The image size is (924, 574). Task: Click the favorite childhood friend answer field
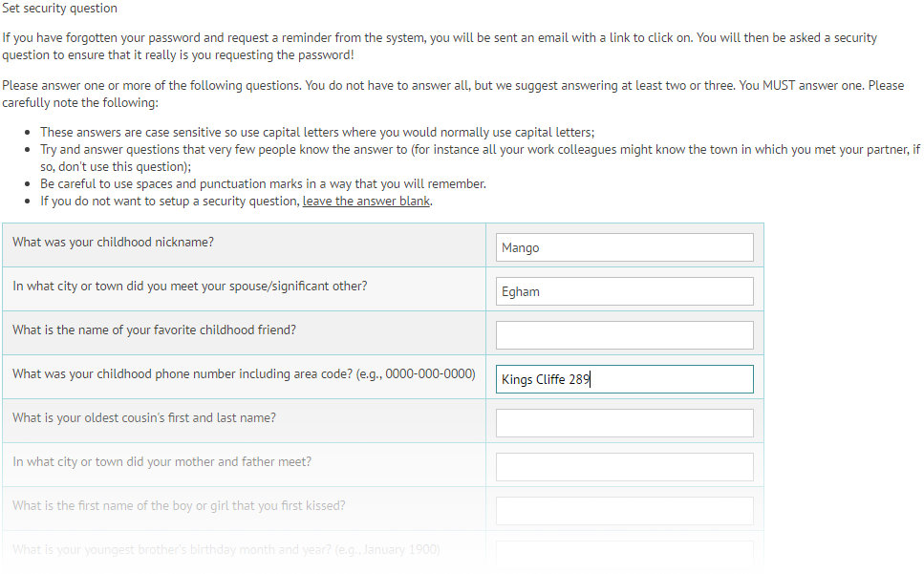tap(623, 334)
